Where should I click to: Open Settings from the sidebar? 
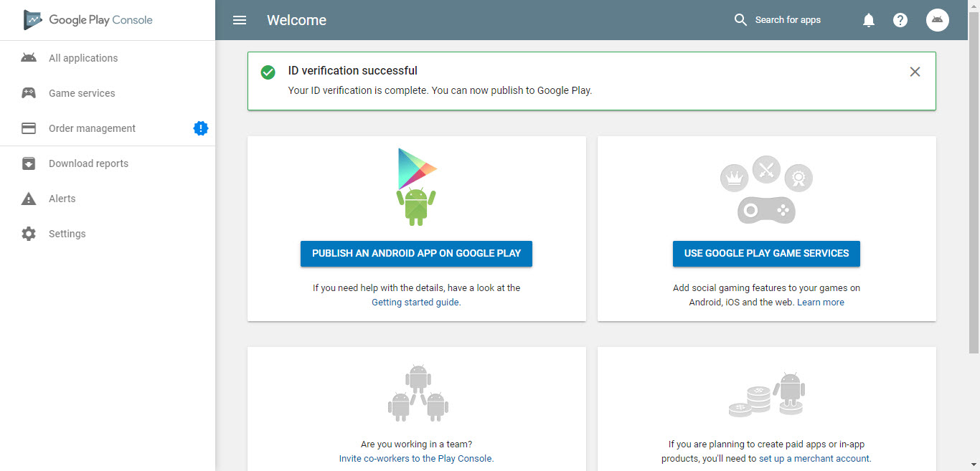pyautogui.click(x=67, y=234)
